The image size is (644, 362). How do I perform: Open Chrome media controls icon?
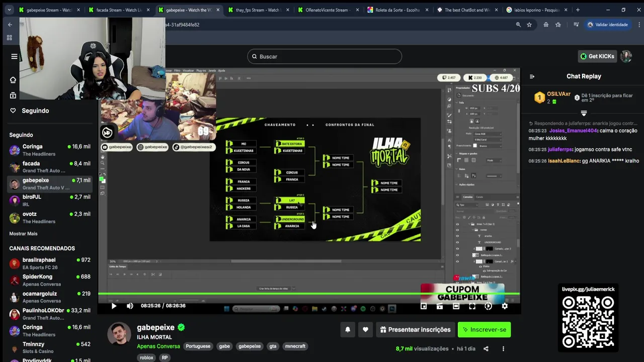click(576, 25)
